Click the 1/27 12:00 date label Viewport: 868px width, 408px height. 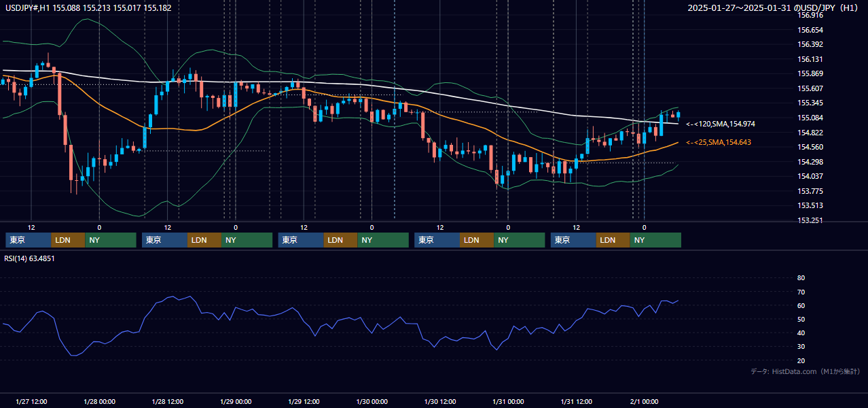(31, 402)
